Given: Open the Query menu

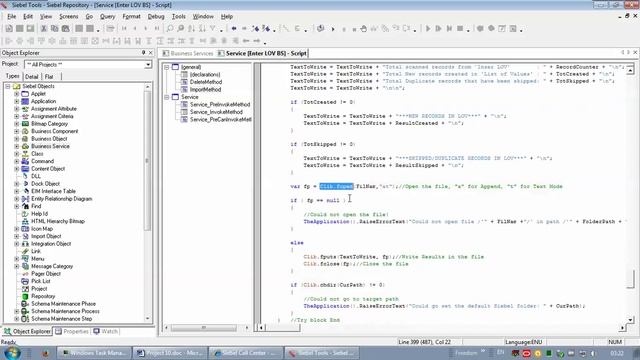Looking at the screenshot, I should [107, 16].
